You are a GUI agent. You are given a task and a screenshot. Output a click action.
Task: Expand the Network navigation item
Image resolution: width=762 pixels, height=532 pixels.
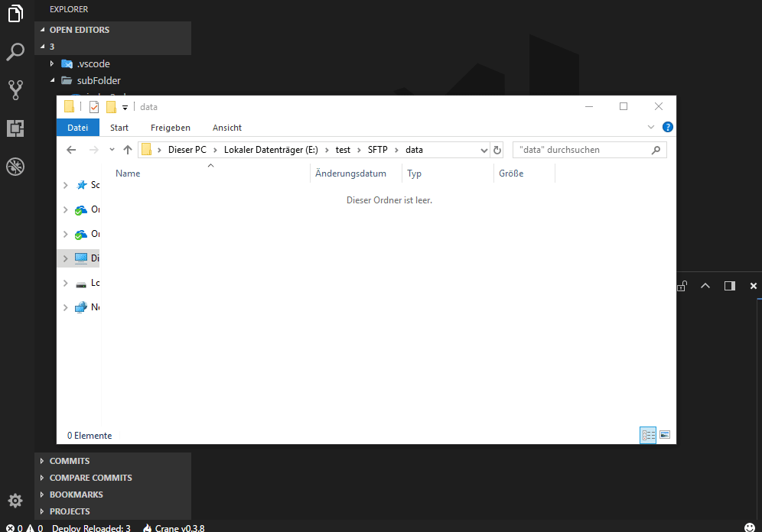(66, 307)
